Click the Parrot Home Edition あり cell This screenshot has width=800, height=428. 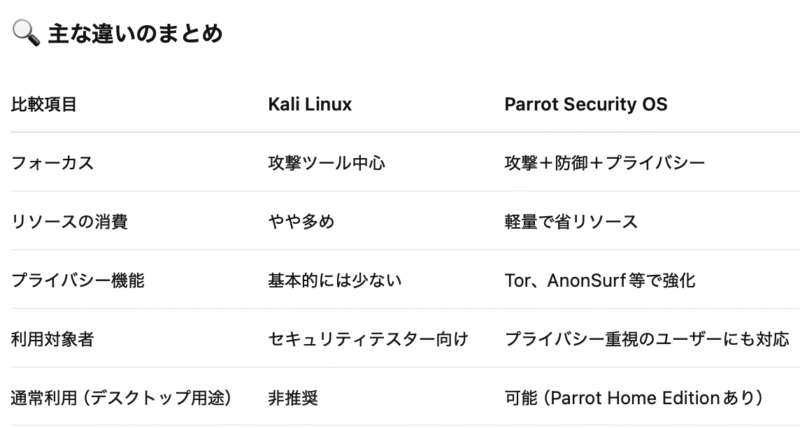coord(634,398)
